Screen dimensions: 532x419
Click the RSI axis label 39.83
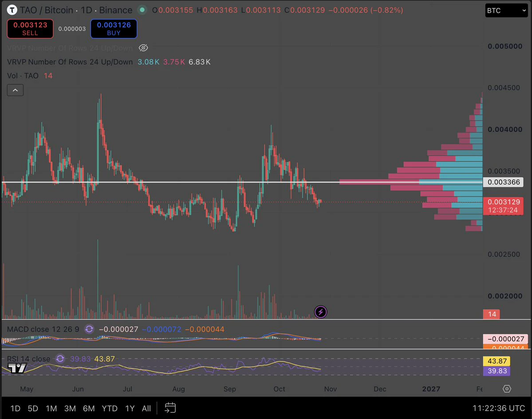click(x=497, y=371)
